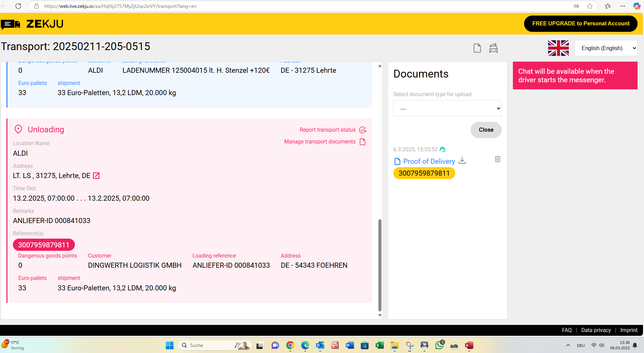Click the transport list scrollbar thumb

(380, 265)
